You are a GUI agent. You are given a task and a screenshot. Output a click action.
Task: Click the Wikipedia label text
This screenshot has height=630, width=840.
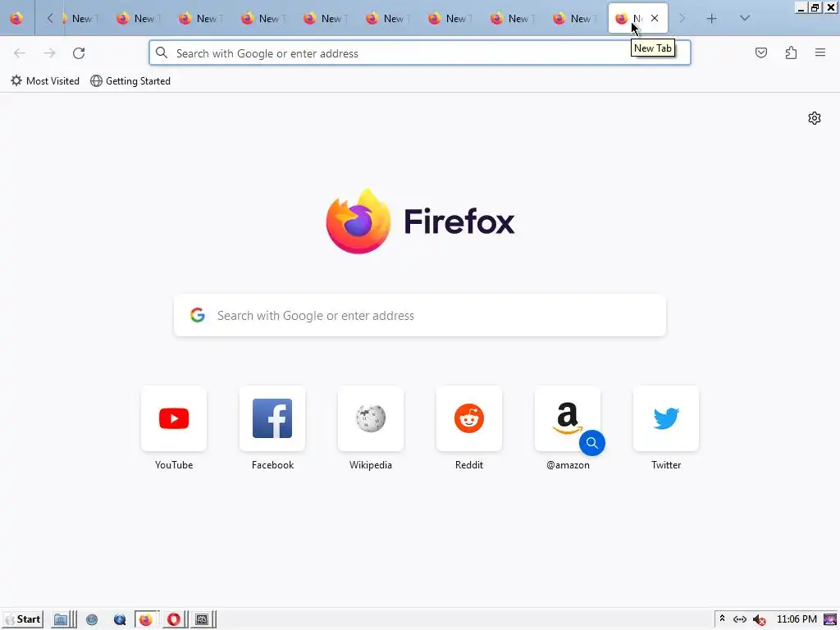(371, 465)
